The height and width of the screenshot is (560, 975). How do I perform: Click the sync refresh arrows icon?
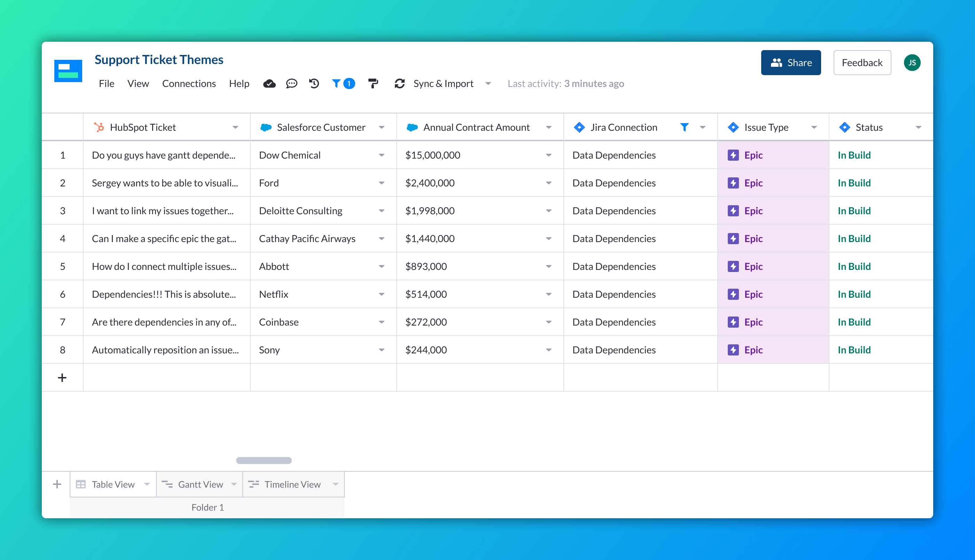(x=400, y=83)
